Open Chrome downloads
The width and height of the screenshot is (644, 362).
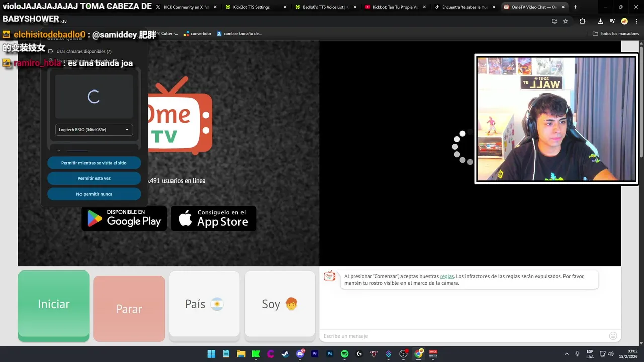[600, 21]
